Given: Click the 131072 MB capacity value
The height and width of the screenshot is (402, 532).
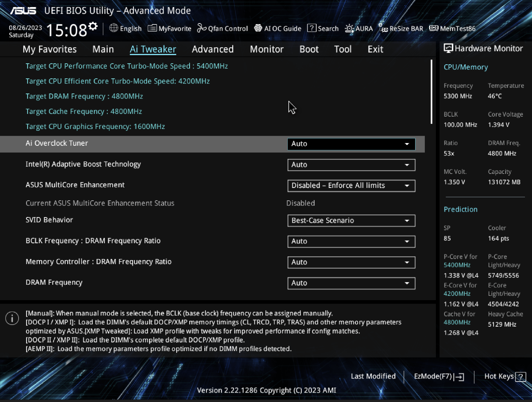Looking at the screenshot, I should pyautogui.click(x=504, y=182).
